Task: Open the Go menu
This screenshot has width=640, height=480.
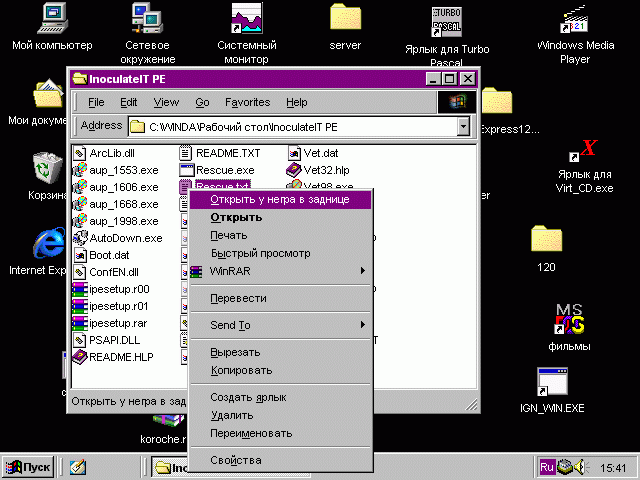Action: 202,102
